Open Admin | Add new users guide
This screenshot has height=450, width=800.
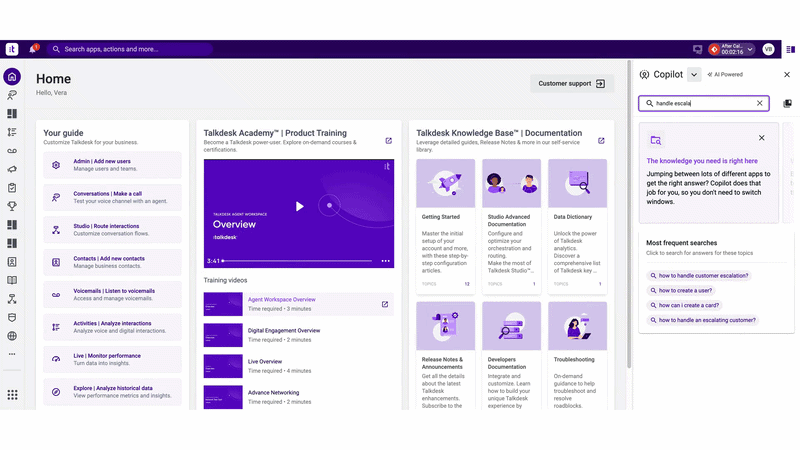[112, 165]
